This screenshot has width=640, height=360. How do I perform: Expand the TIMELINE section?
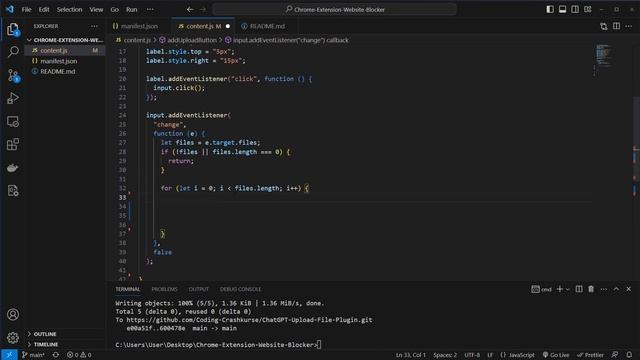tap(65, 344)
